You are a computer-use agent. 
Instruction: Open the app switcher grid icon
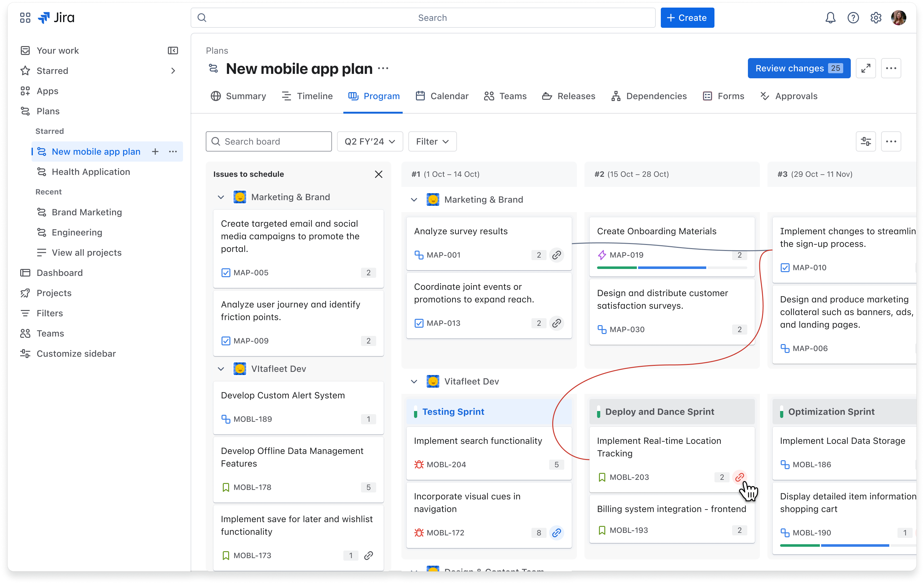pos(25,18)
